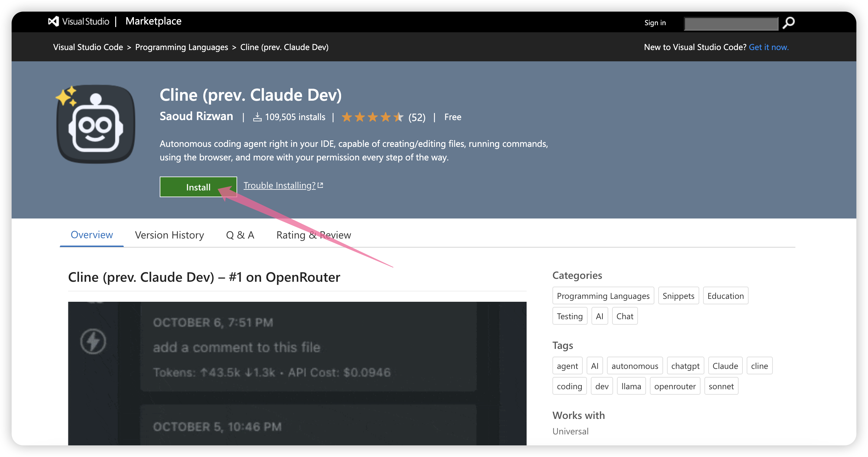Viewport: 868px width, 457px height.
Task: Click the agent tag
Action: coord(568,366)
